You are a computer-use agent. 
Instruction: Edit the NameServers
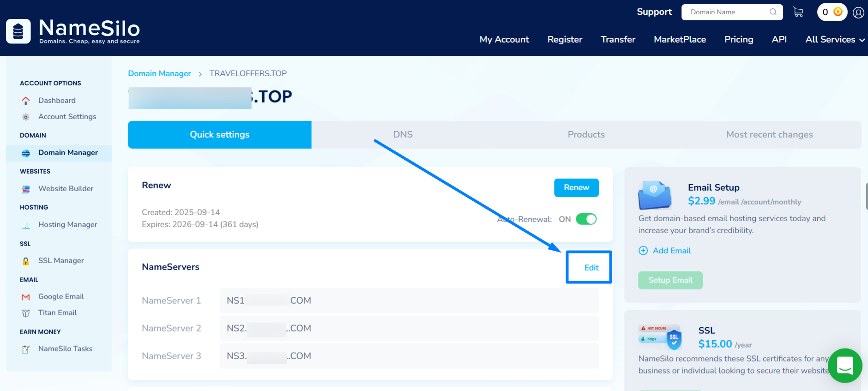coord(591,268)
